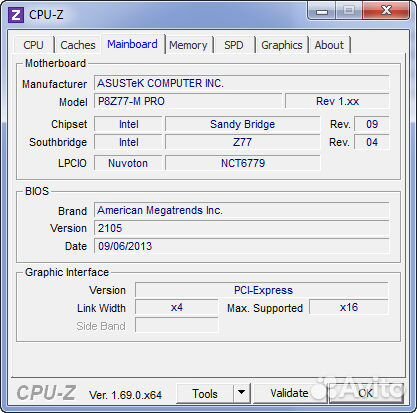
Task: Open the Caches tab
Action: point(78,45)
